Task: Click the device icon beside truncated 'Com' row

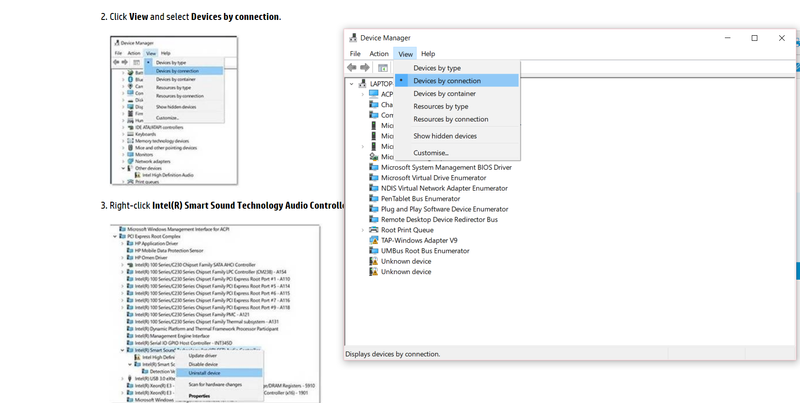Action: tap(373, 115)
